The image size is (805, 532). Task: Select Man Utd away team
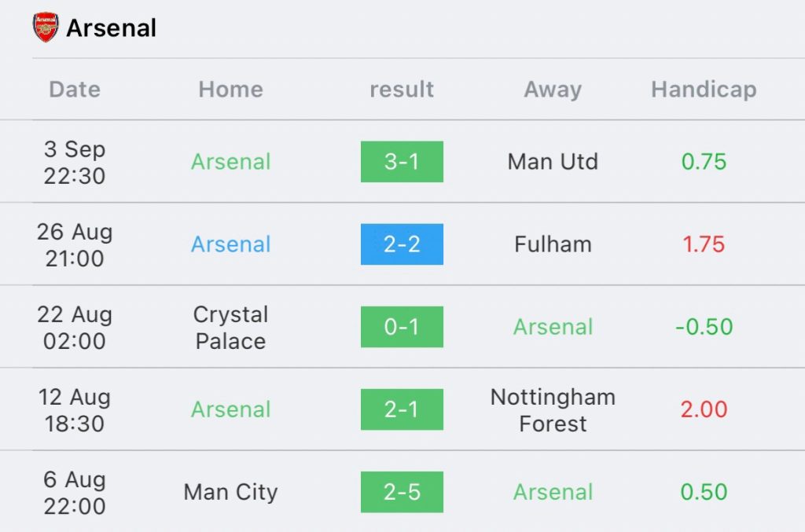point(553,162)
